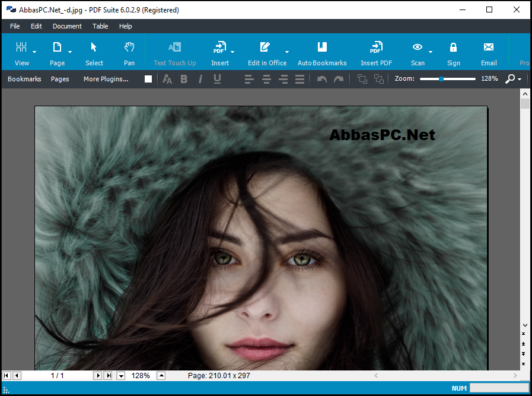Click the page number field 1 / 1
The height and width of the screenshot is (396, 532).
pos(58,376)
